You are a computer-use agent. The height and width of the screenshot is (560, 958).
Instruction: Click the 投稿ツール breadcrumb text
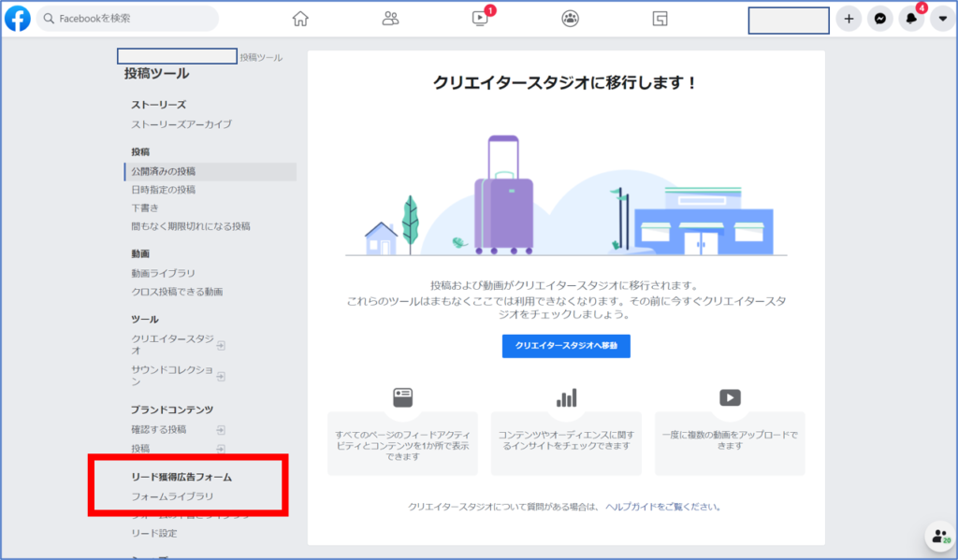[x=261, y=57]
